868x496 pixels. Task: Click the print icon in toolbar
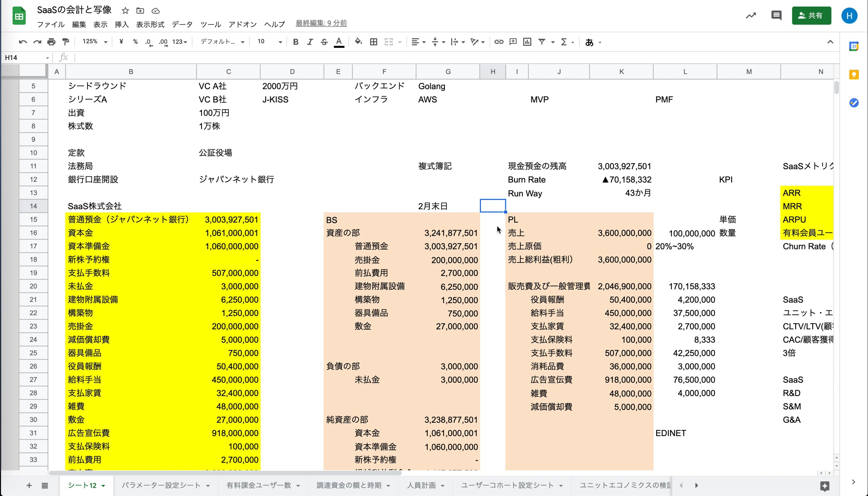(51, 42)
